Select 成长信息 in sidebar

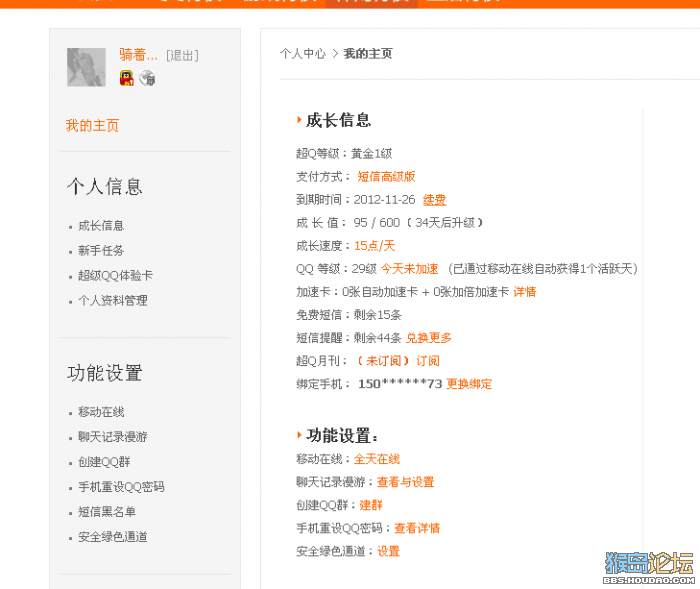point(101,226)
